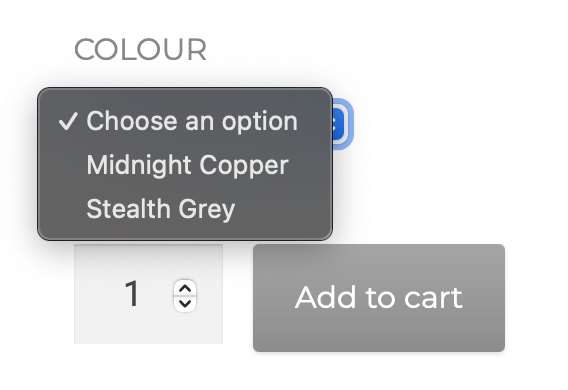Screen dimensions: 568x390
Task: Add the product to the cart
Action: click(379, 298)
